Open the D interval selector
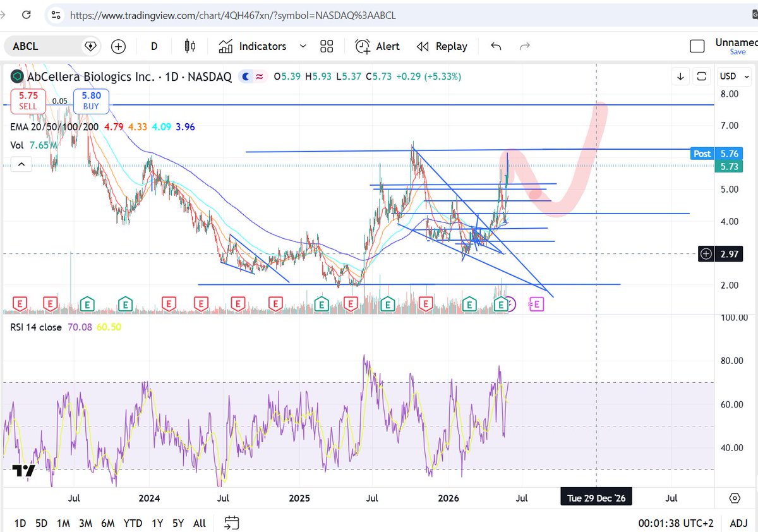The image size is (758, 532). tap(154, 46)
